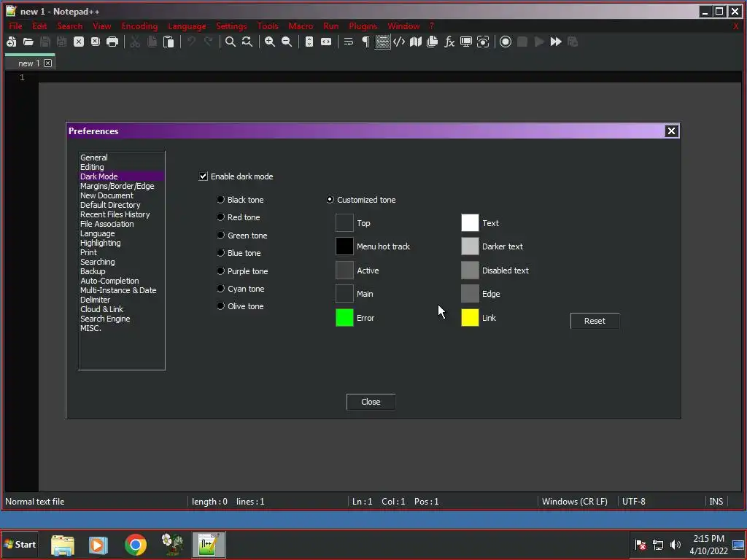
Task: Pick the Text white color swatch
Action: click(x=470, y=223)
